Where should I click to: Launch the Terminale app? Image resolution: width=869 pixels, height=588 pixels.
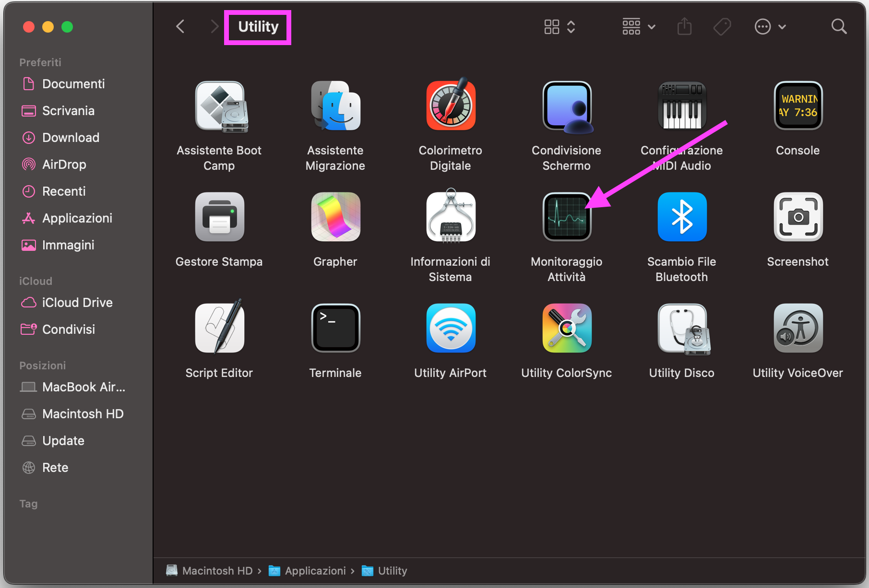point(335,328)
